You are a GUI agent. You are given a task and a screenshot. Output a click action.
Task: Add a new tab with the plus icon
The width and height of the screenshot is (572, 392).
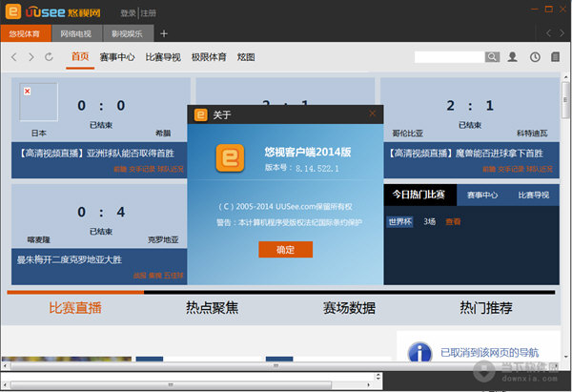click(164, 34)
